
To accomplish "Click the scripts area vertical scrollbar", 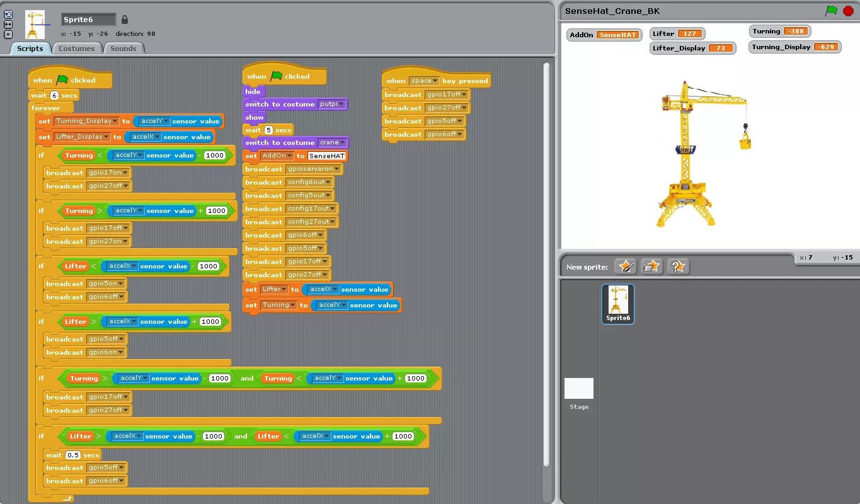I will [547, 265].
